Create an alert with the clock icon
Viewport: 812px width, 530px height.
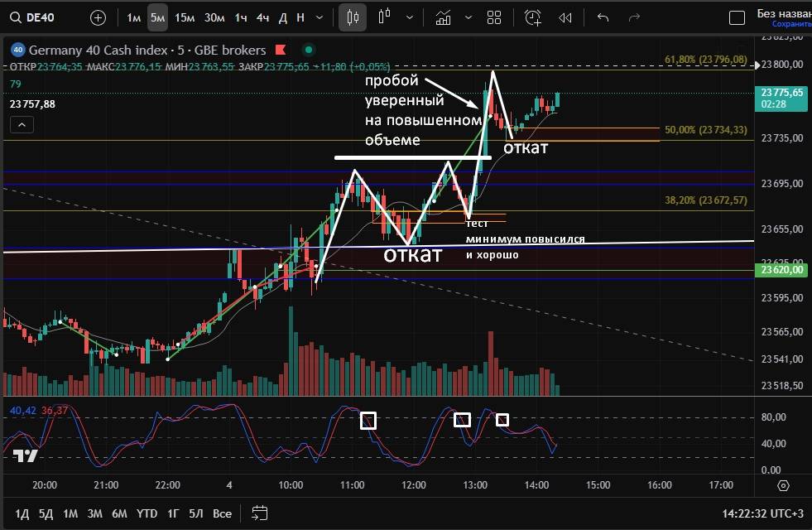point(532,17)
